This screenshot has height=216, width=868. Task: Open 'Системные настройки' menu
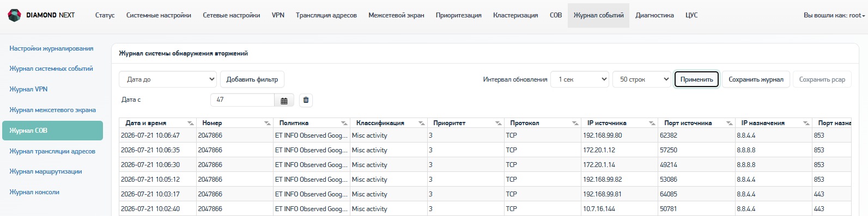click(159, 15)
